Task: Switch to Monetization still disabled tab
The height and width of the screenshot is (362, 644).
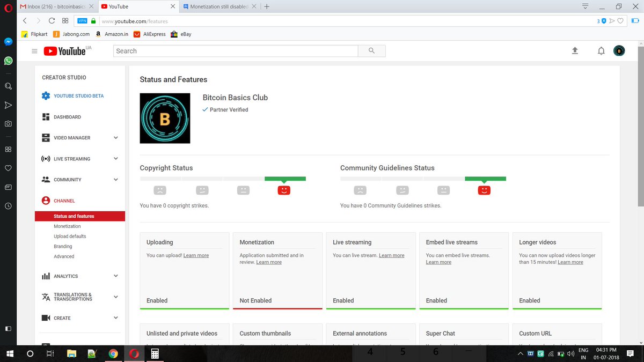Action: (218, 6)
